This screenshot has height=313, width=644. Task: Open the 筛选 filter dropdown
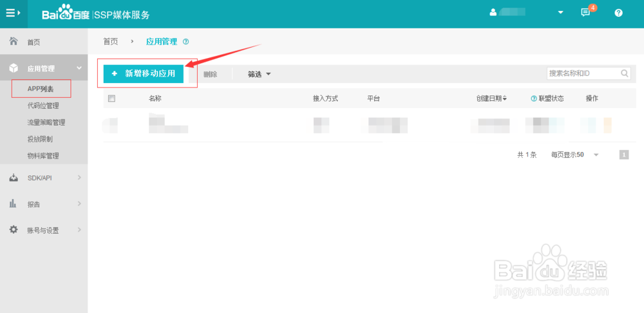tap(260, 74)
